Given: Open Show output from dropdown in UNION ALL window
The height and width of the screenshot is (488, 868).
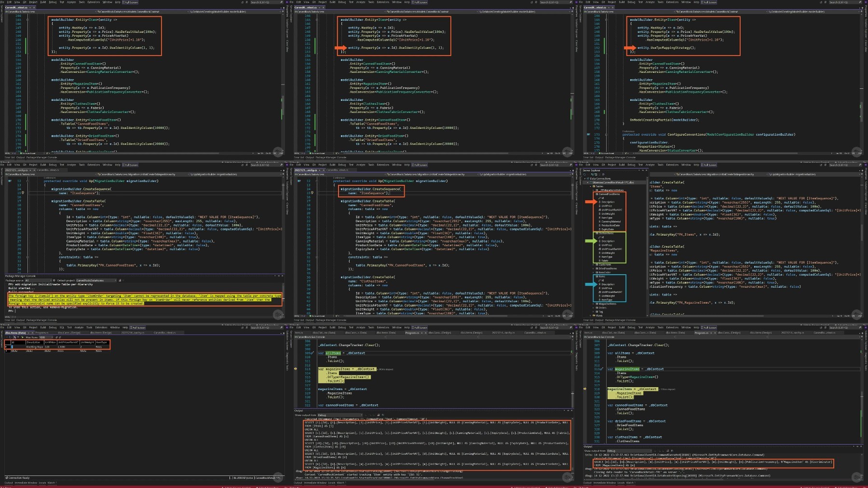Looking at the screenshot, I should point(340,415).
